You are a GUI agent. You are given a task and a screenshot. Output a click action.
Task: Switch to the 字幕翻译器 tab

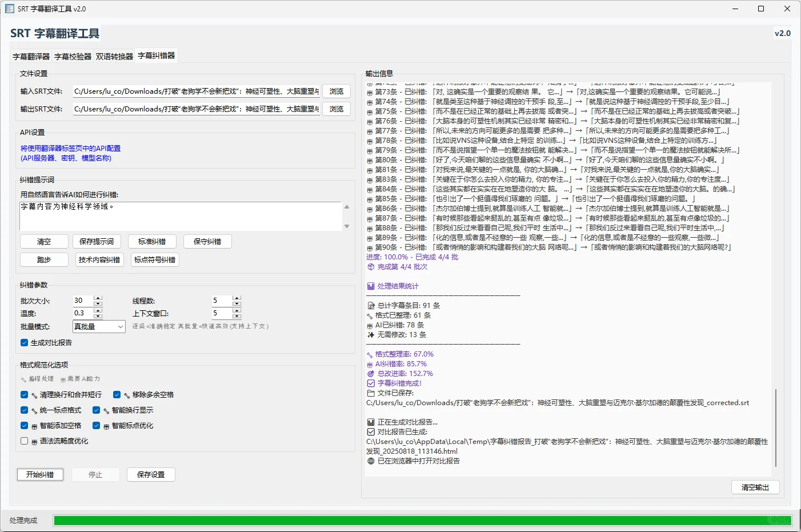coord(31,57)
